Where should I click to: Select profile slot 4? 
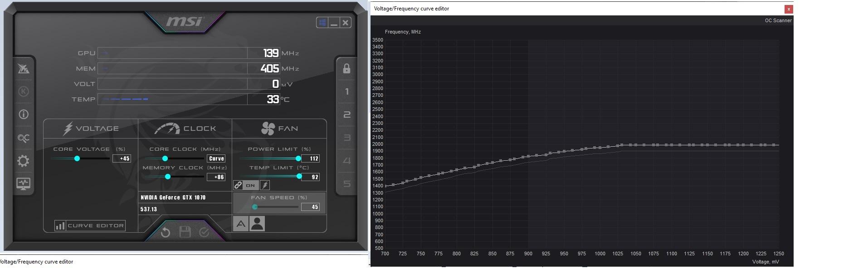click(x=346, y=161)
